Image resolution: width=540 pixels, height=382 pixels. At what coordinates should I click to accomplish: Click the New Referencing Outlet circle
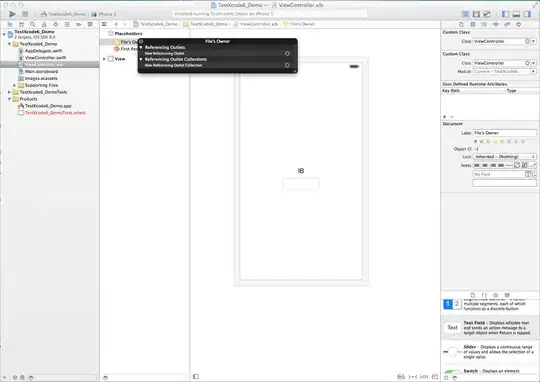point(287,53)
